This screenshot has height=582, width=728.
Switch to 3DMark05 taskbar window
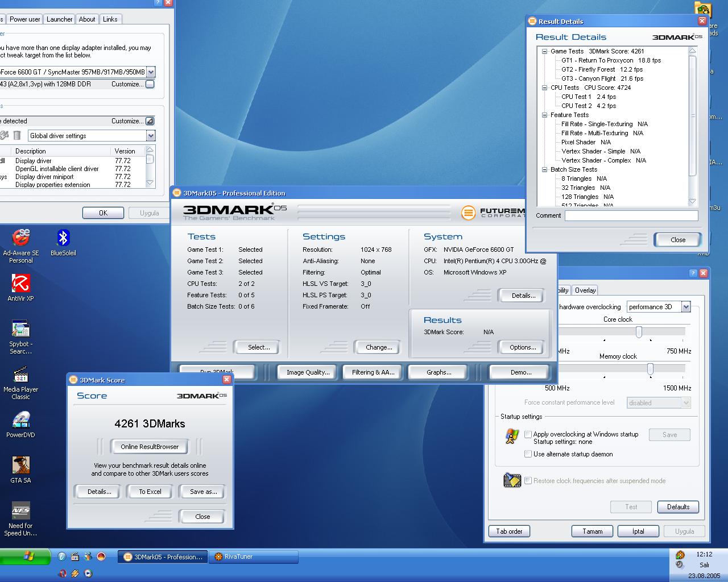[163, 557]
